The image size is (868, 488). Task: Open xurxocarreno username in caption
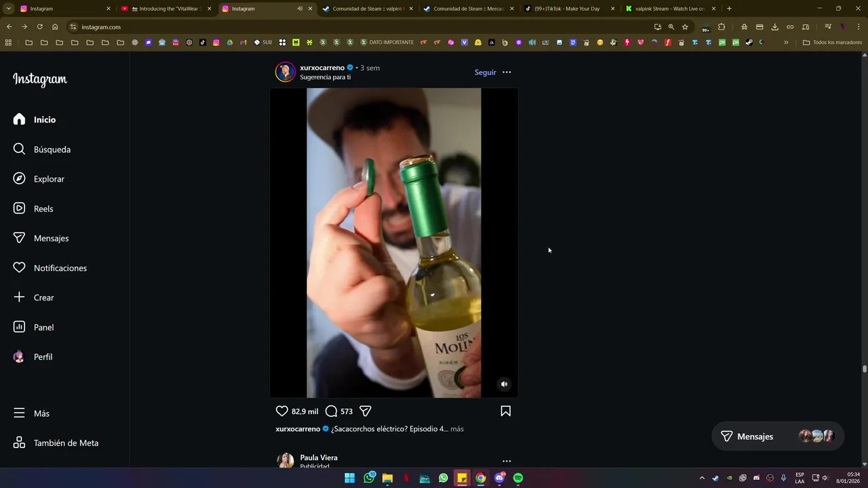[298, 429]
